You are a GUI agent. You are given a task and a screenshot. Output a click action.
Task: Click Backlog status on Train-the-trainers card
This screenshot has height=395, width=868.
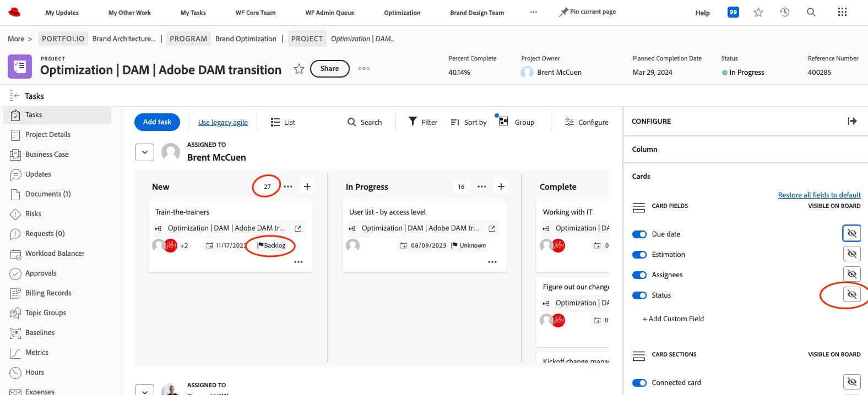click(271, 245)
